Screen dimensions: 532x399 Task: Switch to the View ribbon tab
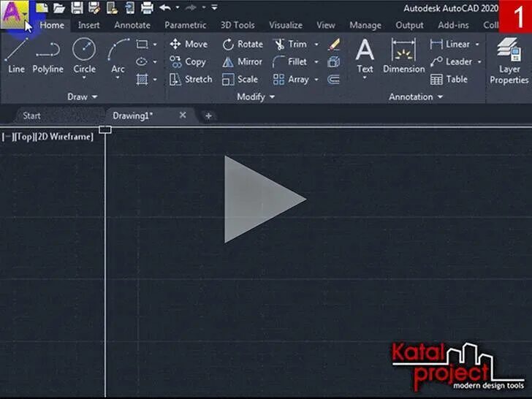click(326, 25)
